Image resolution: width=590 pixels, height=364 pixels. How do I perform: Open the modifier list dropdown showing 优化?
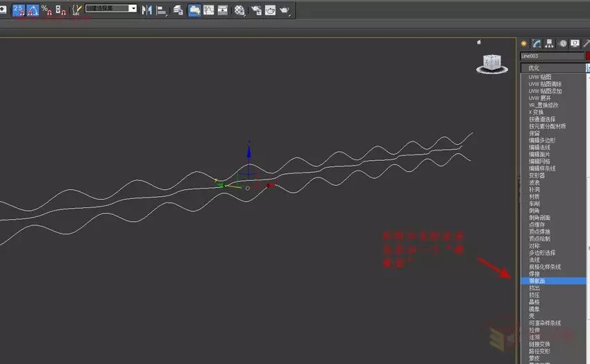(555, 68)
